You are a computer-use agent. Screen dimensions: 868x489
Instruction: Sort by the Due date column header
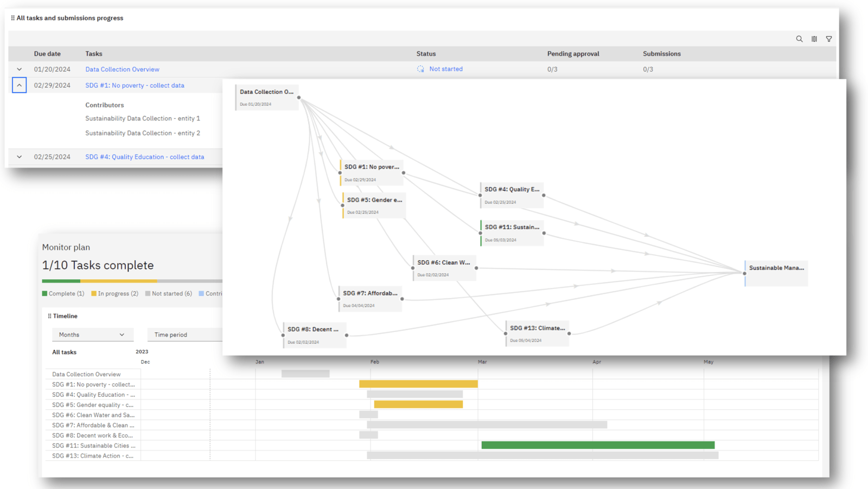point(47,54)
